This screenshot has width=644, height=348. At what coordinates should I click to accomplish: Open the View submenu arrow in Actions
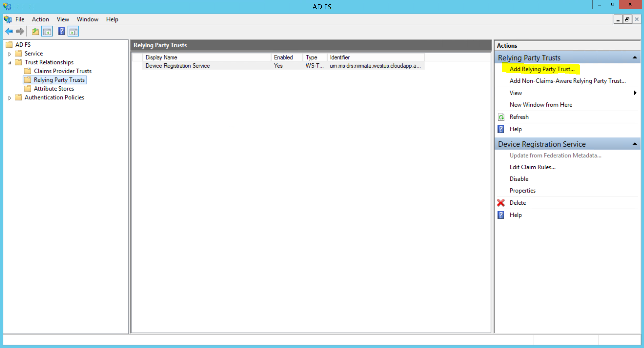(x=635, y=93)
